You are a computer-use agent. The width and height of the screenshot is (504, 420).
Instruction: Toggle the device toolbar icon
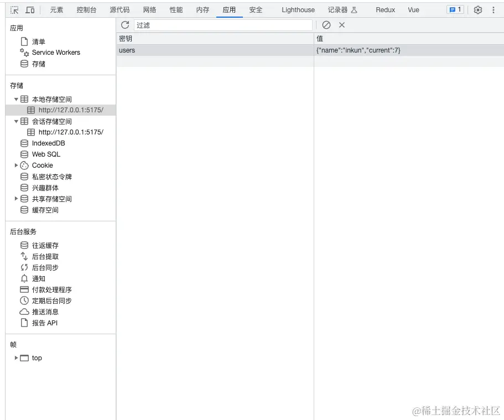pyautogui.click(x=30, y=10)
